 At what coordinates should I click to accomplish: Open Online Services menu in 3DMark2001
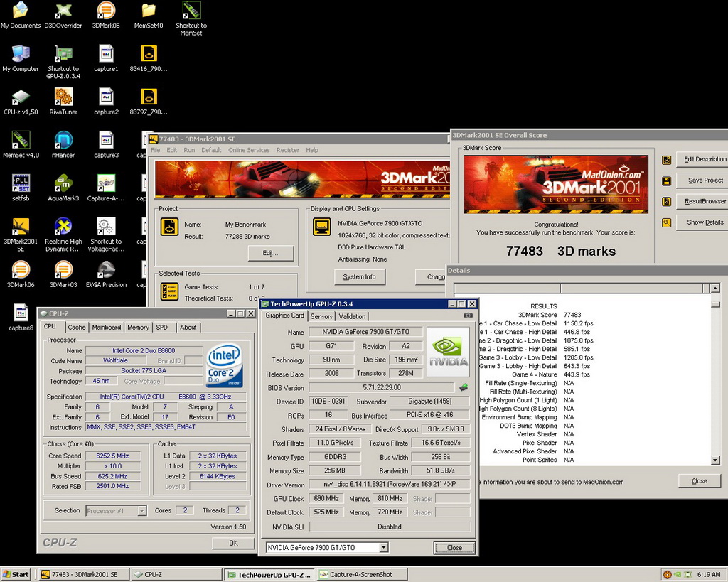click(x=249, y=150)
